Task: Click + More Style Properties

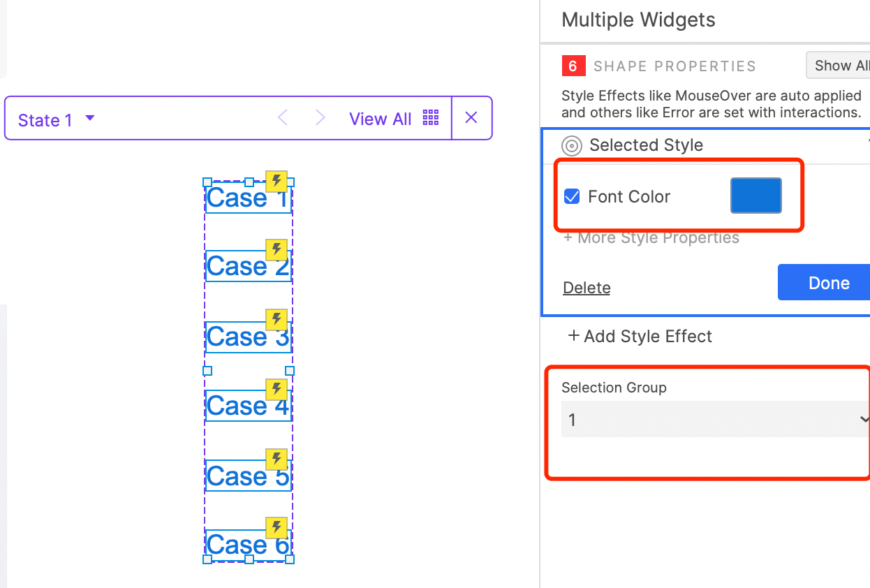Action: pyautogui.click(x=651, y=238)
